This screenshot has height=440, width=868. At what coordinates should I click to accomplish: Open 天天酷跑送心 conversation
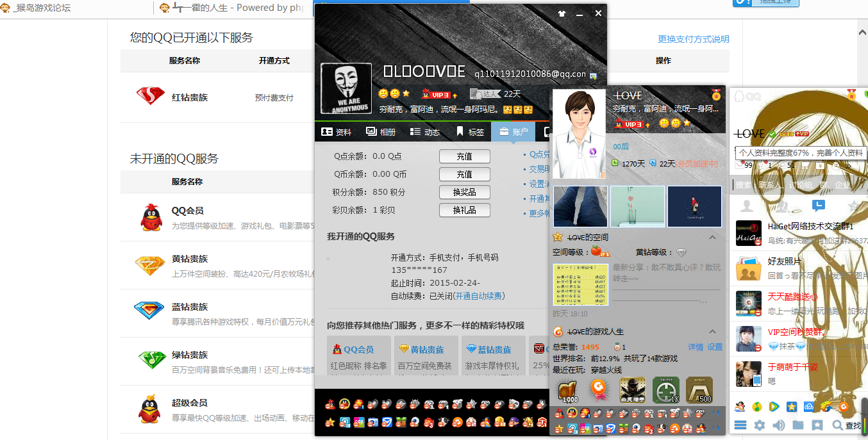(x=798, y=304)
